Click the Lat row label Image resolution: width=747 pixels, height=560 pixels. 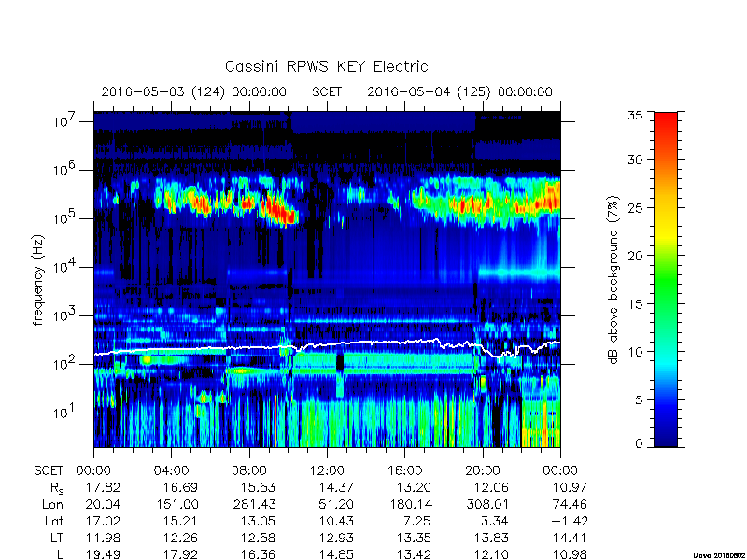coord(54,522)
